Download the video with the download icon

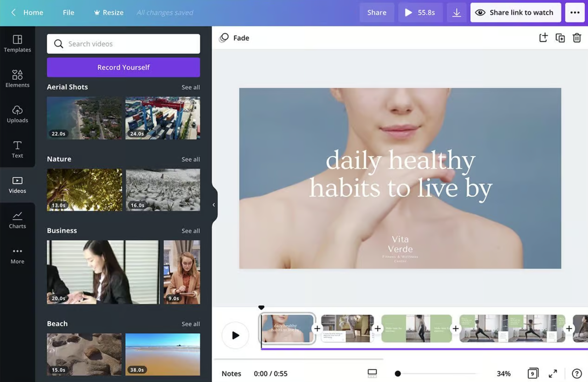click(457, 12)
